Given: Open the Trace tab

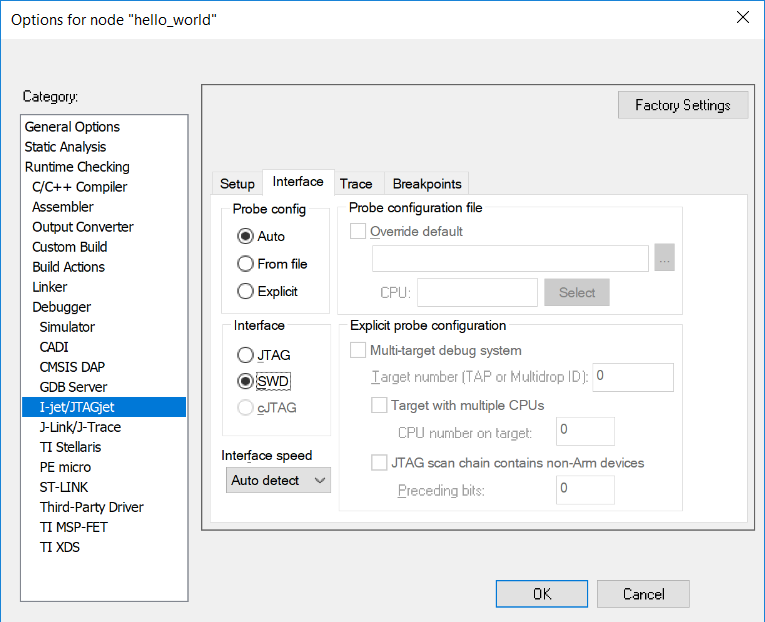Looking at the screenshot, I should point(356,184).
